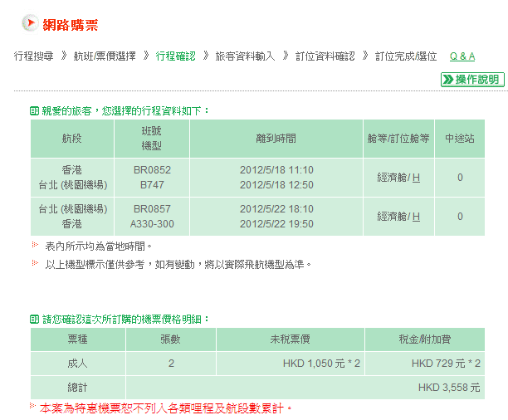Screen dimensions: 508x420
Task: Go to the 訂位完成/選位 step
Action: tap(406, 56)
